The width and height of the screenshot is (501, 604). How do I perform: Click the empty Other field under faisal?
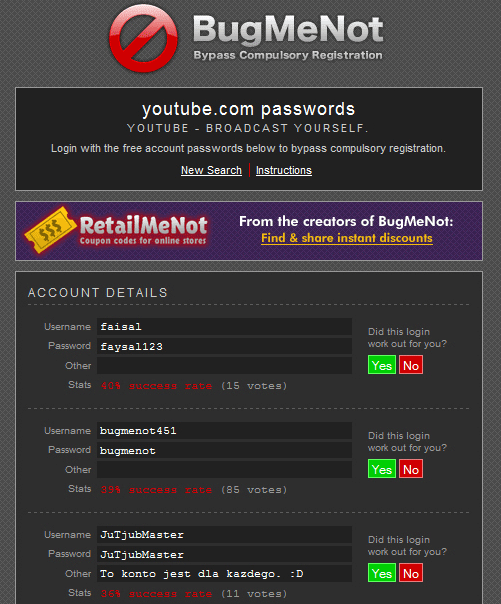[224, 366]
